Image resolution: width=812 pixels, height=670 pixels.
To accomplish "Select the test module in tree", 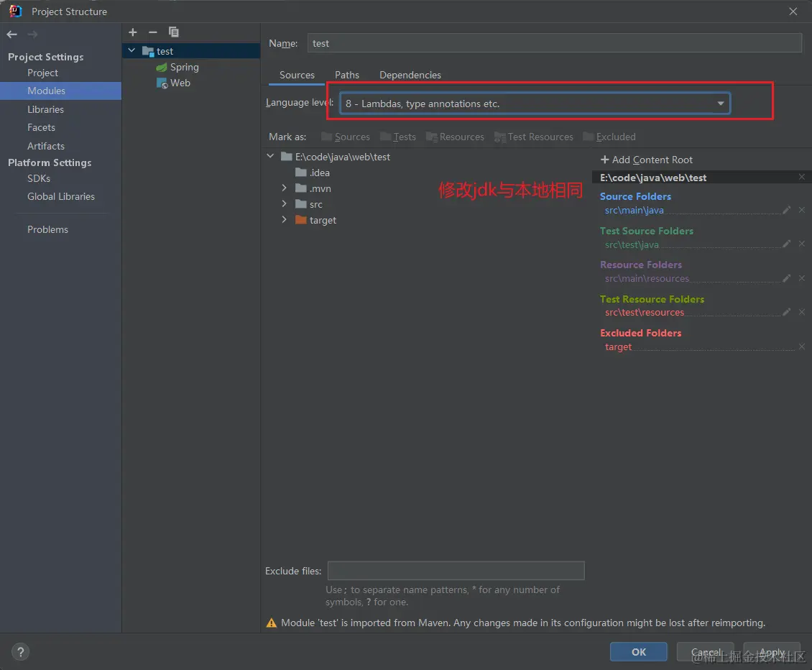I will tap(192, 51).
